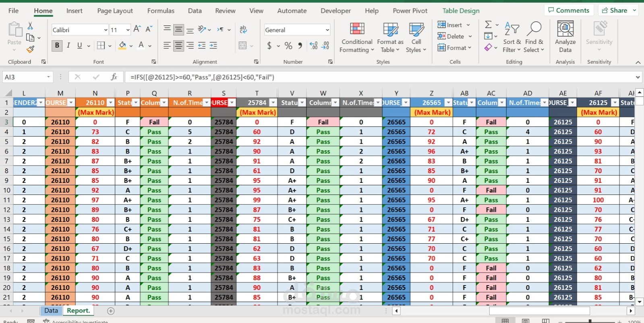Click the Share button
Screen dimensions: 644x323
tap(619, 10)
